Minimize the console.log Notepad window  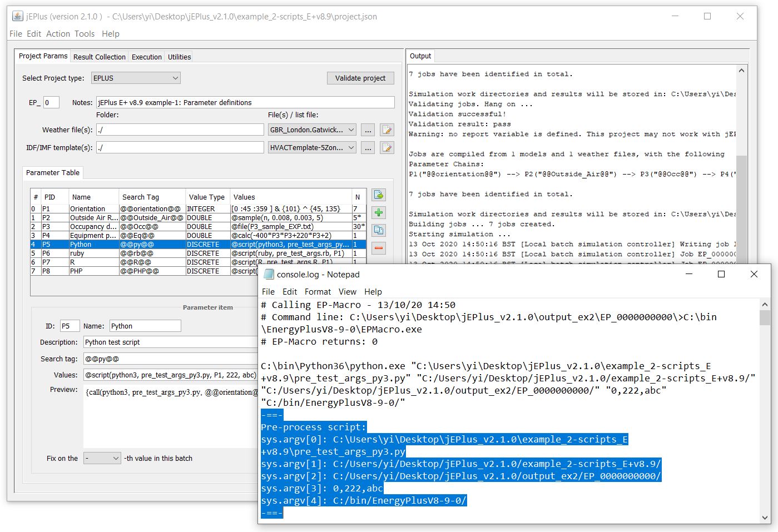[688, 274]
